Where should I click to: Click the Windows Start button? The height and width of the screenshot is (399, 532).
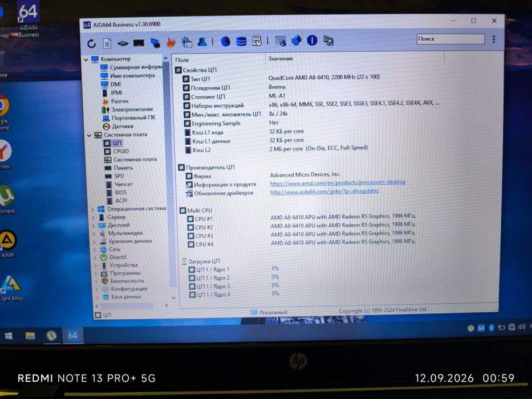coord(9,336)
